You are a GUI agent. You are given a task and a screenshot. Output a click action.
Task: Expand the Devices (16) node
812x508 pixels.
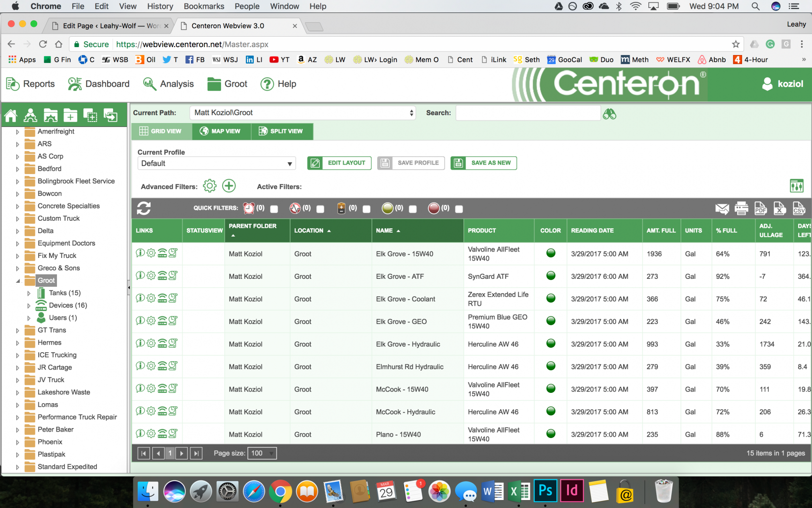(29, 306)
